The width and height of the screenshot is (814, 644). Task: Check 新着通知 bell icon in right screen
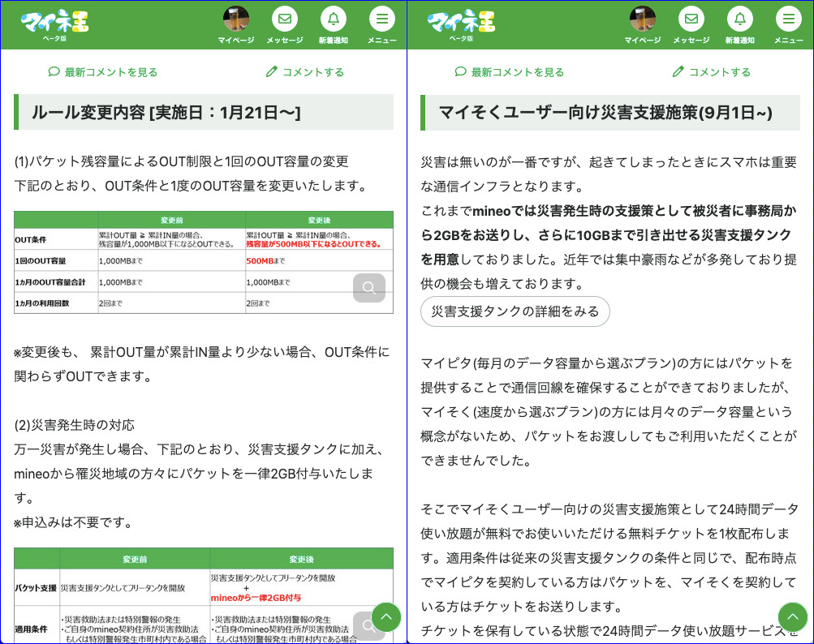point(740,19)
